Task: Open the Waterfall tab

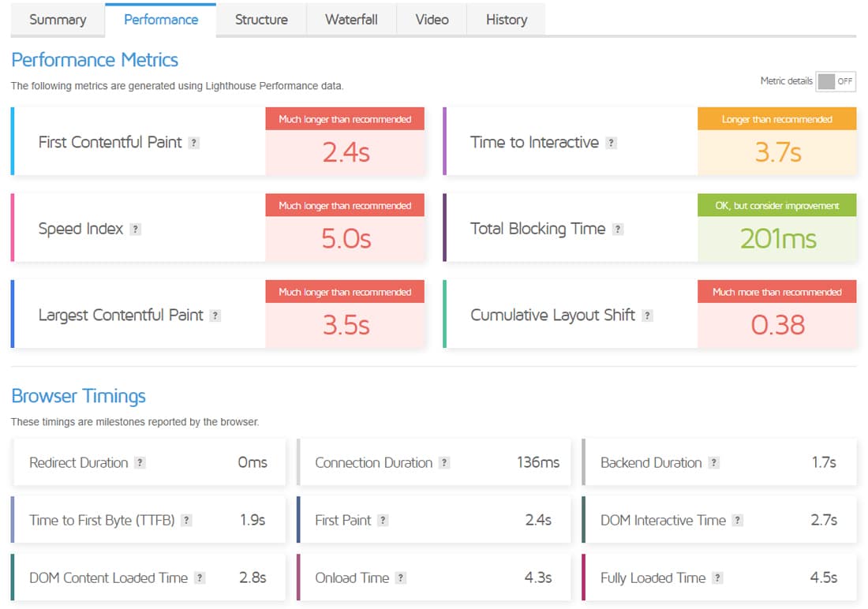Action: click(x=351, y=20)
